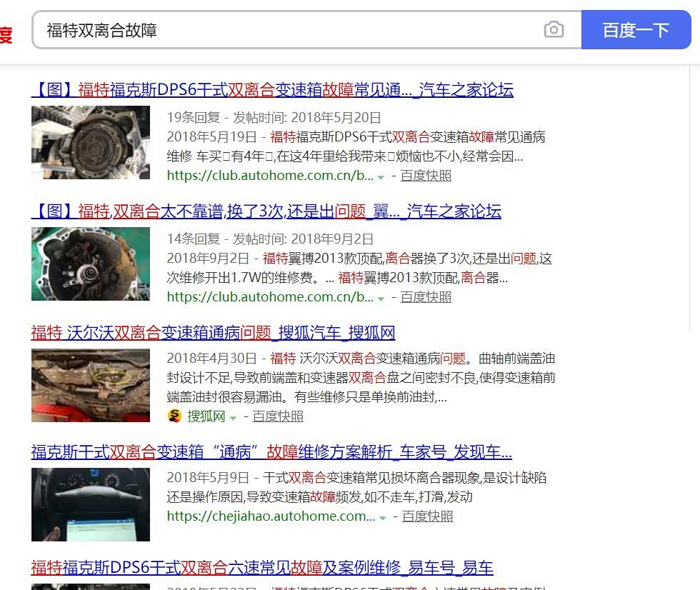
Task: Expand dropdown arrow beside chejiahao.autohome.com URL
Action: (383, 517)
